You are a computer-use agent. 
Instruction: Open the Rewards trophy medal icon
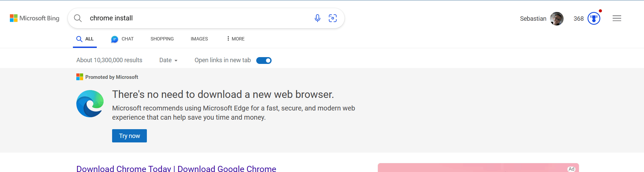coord(594,18)
